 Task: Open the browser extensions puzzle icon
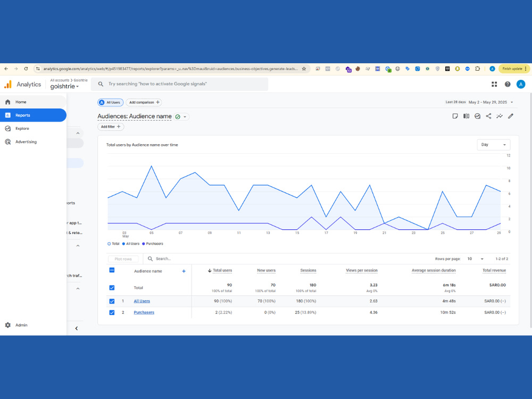(477, 69)
